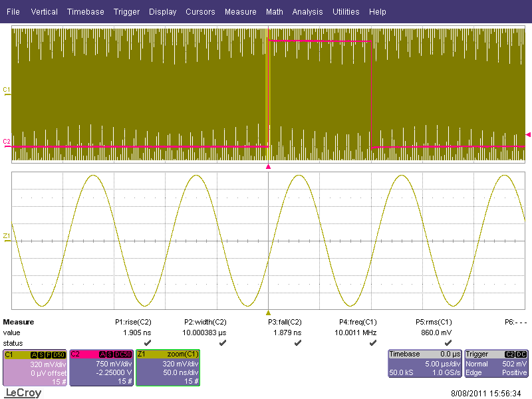The height and width of the screenshot is (399, 532).
Task: Open the Z1 zoom(C1) descriptor box
Action: tap(168, 368)
